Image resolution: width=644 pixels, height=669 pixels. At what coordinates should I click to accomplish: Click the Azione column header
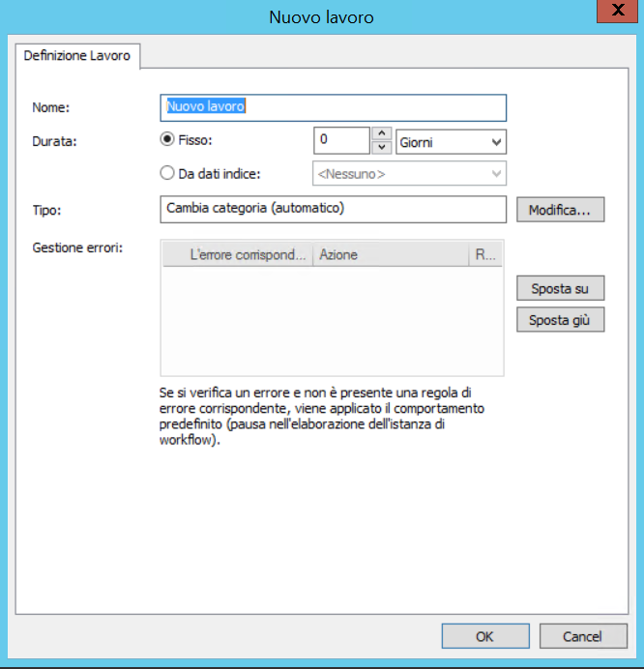coord(390,255)
